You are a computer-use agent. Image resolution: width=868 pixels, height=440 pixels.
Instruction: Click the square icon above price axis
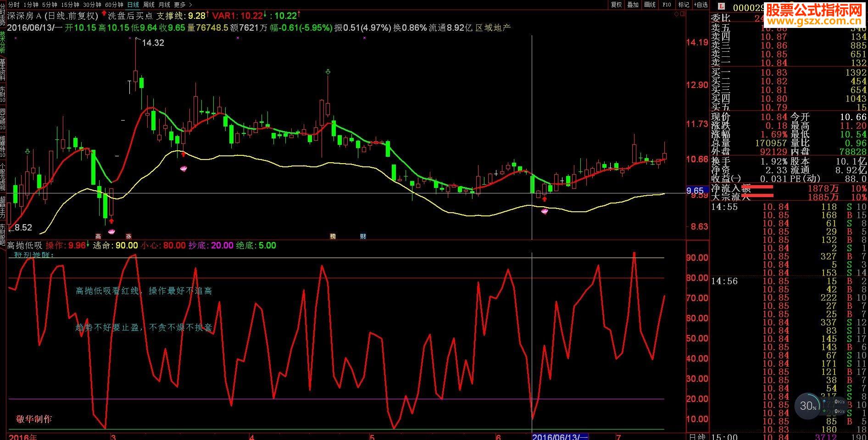click(683, 14)
